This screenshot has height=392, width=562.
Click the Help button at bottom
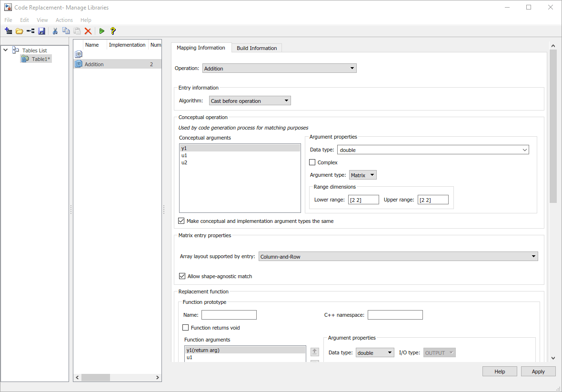pyautogui.click(x=500, y=372)
